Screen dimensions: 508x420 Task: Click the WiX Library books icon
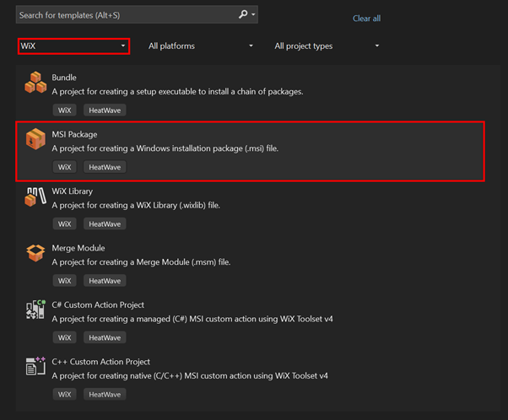(35, 197)
